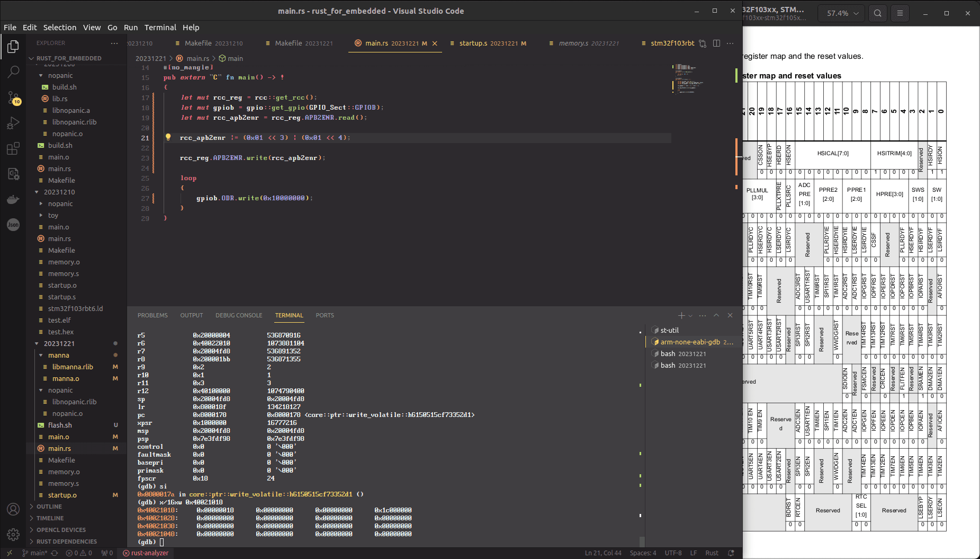Switch to the memory.s editor tab
The width and height of the screenshot is (980, 559).
point(584,43)
